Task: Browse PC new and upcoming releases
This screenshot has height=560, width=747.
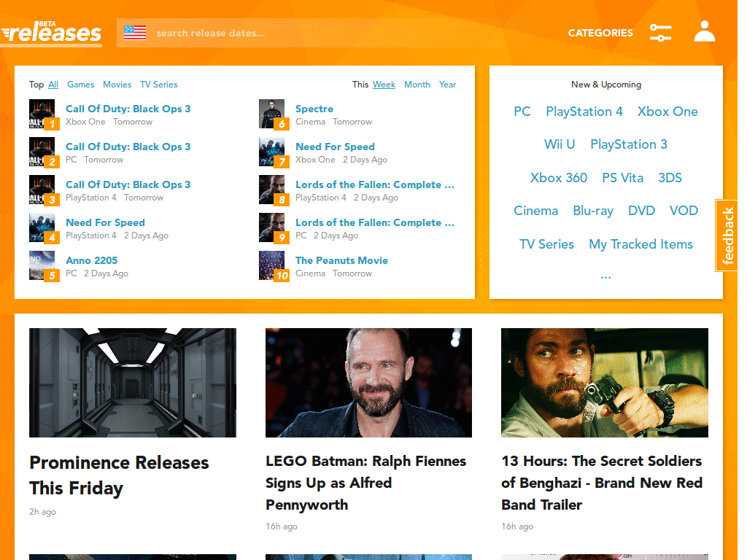Action: tap(522, 112)
